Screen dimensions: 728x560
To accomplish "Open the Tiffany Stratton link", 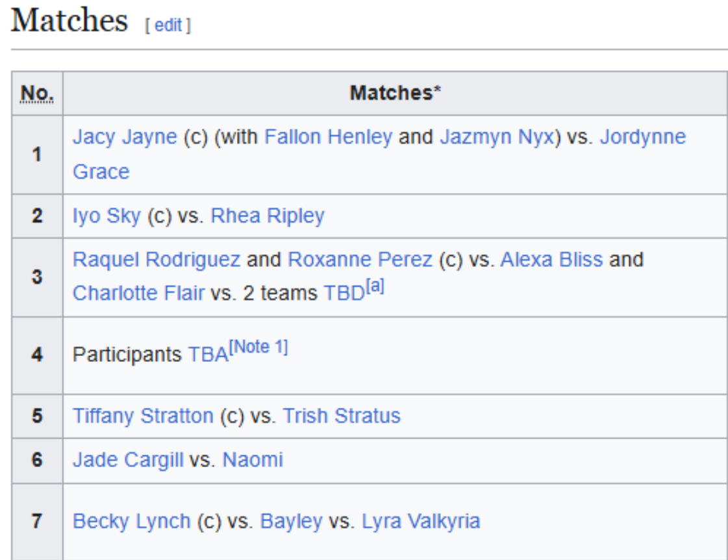I will pyautogui.click(x=143, y=416).
